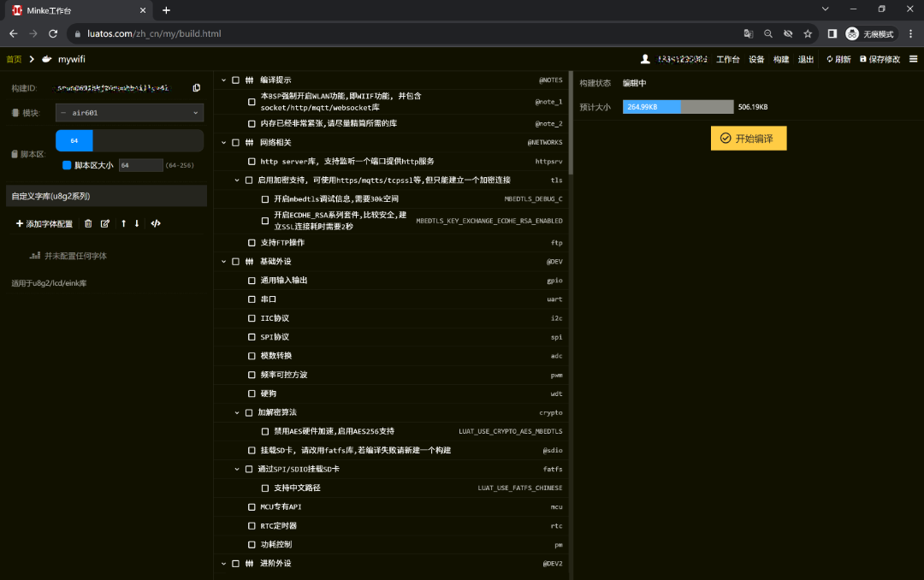Click the user profile icon in header
The image size is (924, 580).
pos(645,59)
